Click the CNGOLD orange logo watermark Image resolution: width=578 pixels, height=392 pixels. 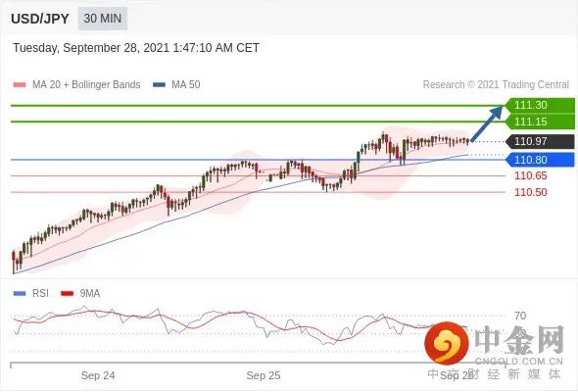tap(447, 343)
